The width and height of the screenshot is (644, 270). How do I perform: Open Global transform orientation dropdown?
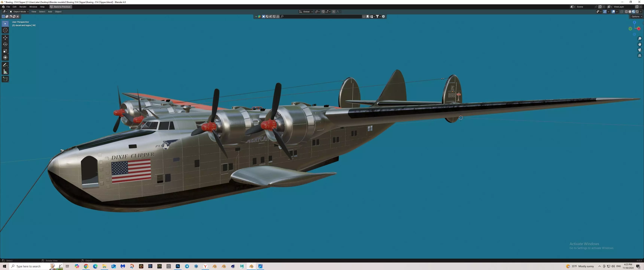tap(306, 11)
